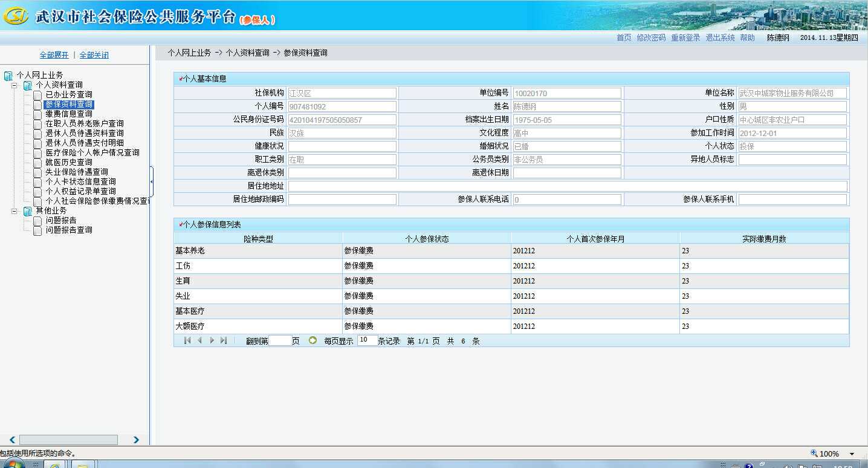Click the Windows Start button
868x468 pixels.
[x=12, y=464]
